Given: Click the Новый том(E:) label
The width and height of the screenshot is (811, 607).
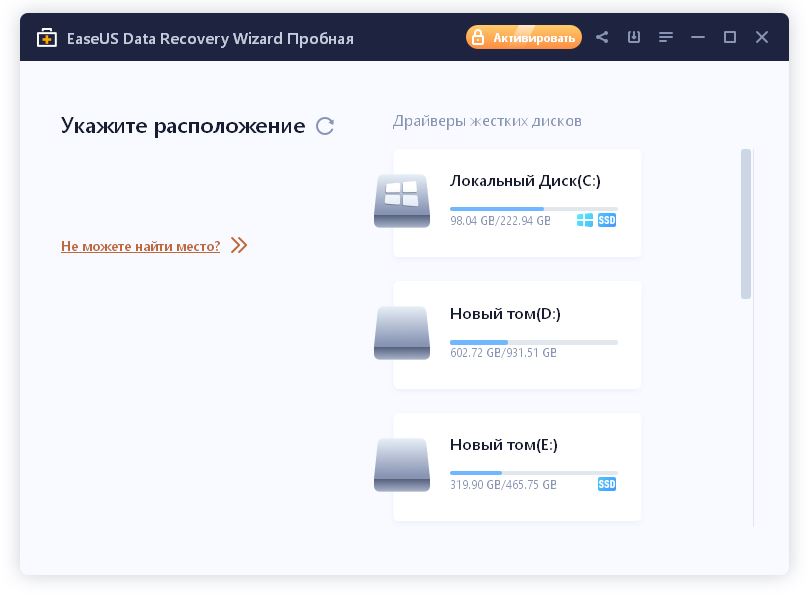Looking at the screenshot, I should tap(504, 445).
